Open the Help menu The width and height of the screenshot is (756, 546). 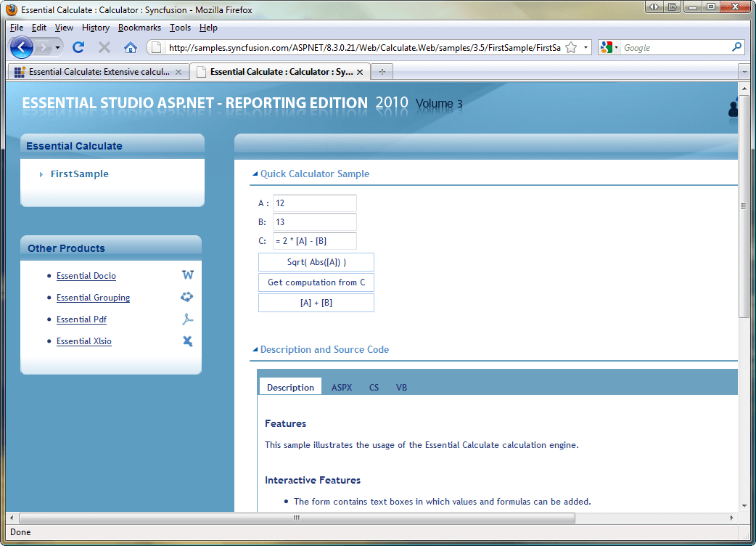[208, 28]
